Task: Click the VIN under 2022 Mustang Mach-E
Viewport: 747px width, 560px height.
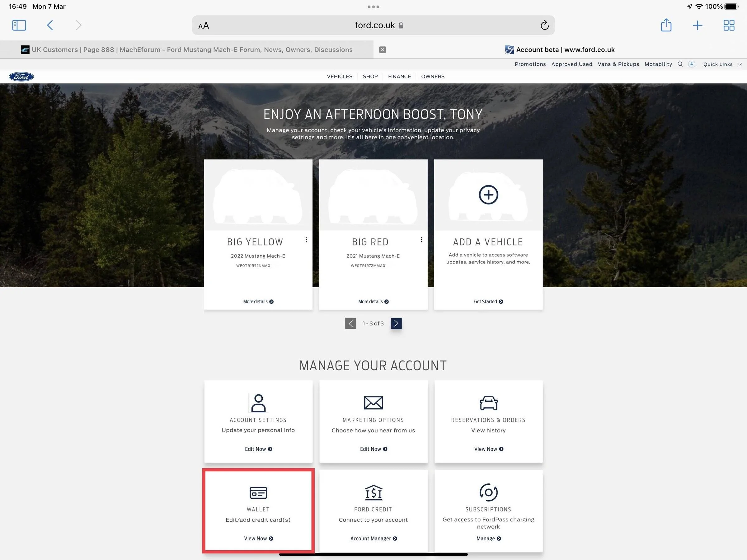Action: pyautogui.click(x=253, y=266)
